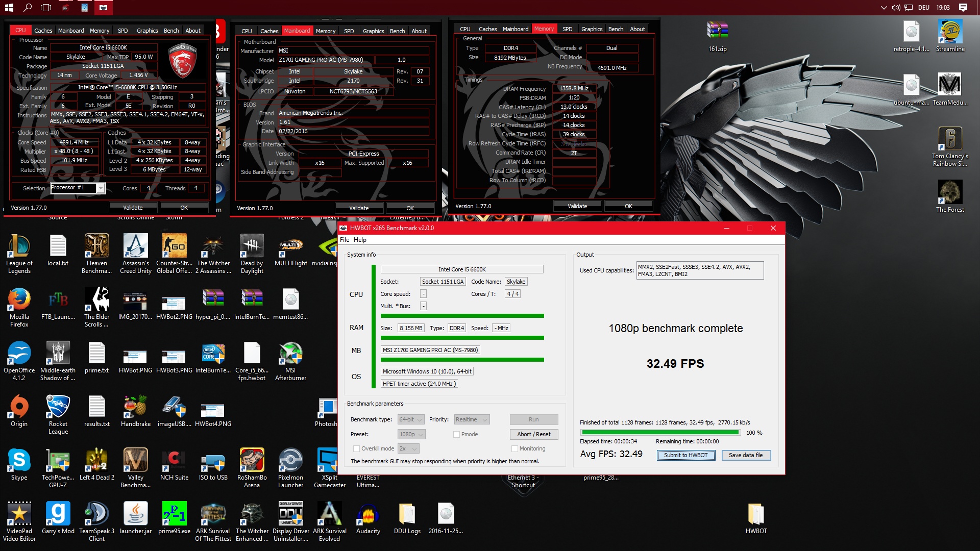Open FTB Launcher desktop icon
The image size is (980, 551).
point(58,304)
